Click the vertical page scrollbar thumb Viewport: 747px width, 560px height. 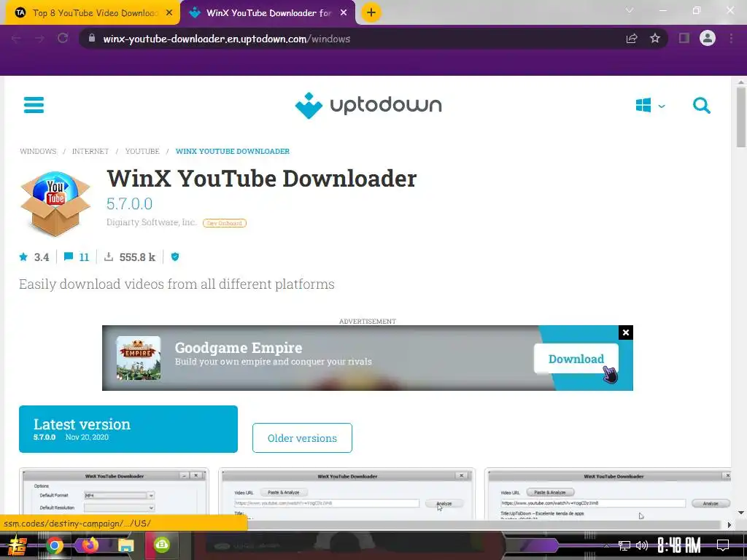(x=741, y=117)
